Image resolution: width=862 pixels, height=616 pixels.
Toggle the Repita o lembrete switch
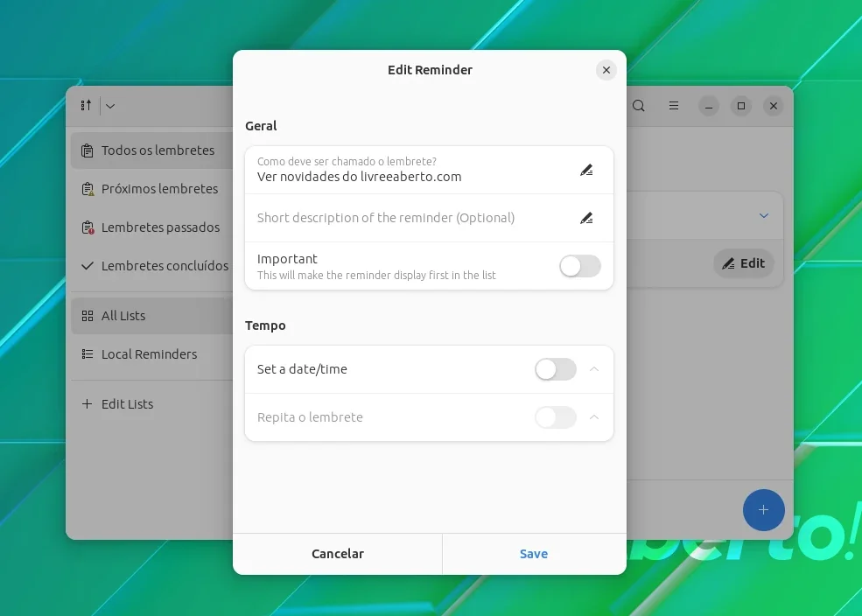click(x=555, y=417)
